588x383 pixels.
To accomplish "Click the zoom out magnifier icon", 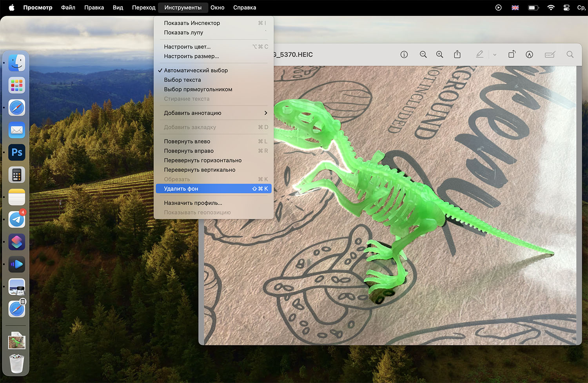I will pos(423,54).
